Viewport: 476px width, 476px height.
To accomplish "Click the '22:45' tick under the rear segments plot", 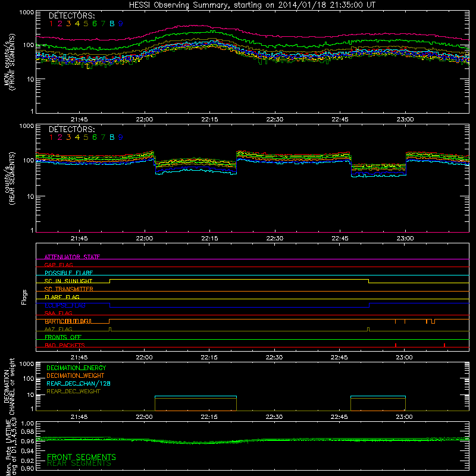I will pos(340,239).
